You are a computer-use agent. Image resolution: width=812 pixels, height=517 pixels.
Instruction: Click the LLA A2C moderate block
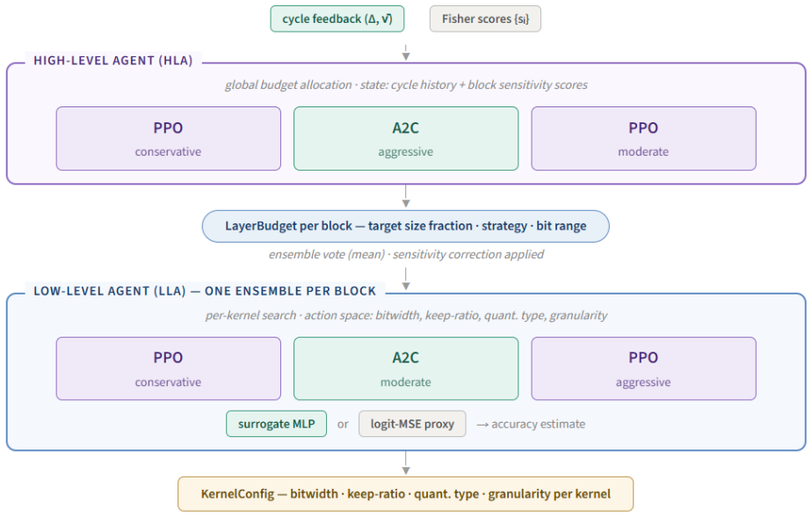point(406,368)
